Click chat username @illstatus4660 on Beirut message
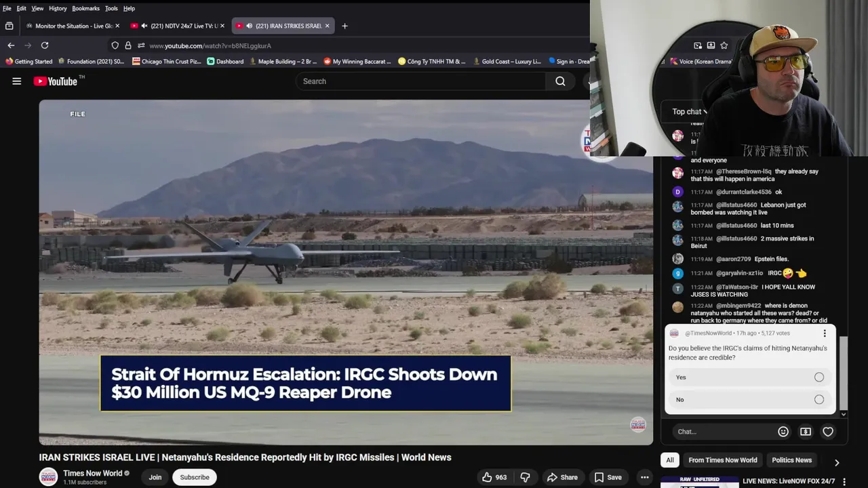Screen dimensions: 868x488 coord(736,239)
